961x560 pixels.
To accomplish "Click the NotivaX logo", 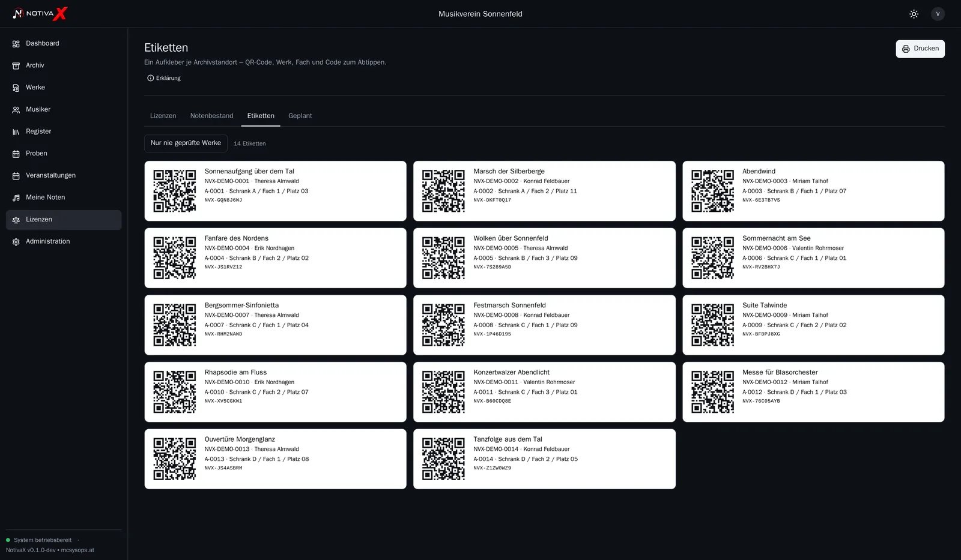I will tap(40, 13).
